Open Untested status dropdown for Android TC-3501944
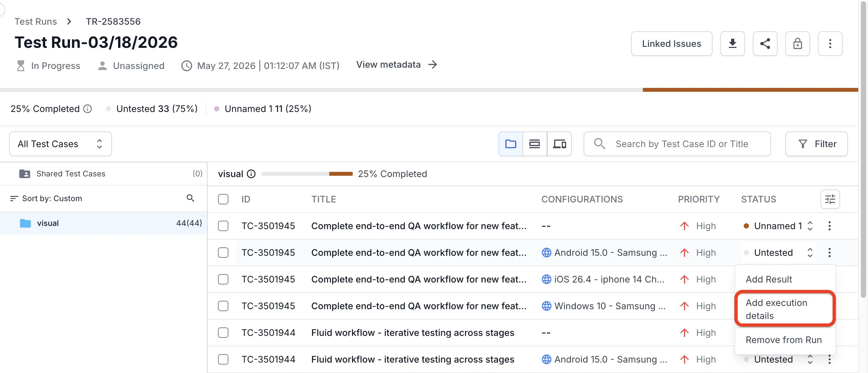Image resolution: width=868 pixels, height=373 pixels. pyautogui.click(x=778, y=359)
